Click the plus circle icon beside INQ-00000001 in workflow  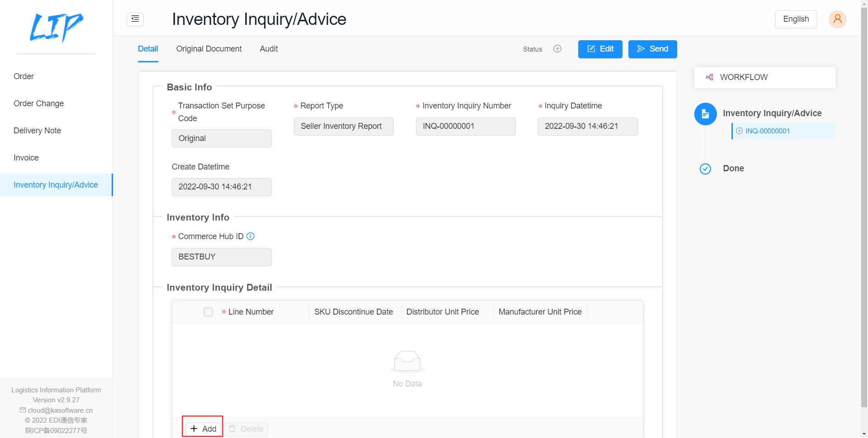[x=739, y=131]
